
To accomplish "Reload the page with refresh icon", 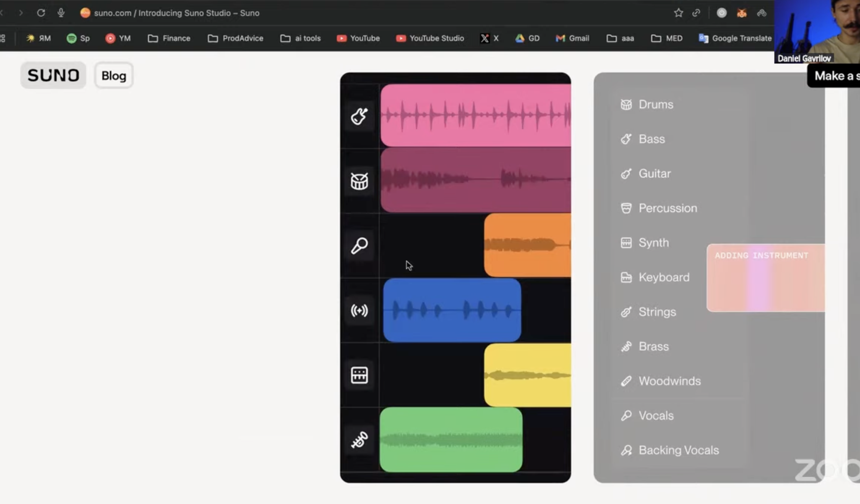I will tap(41, 13).
